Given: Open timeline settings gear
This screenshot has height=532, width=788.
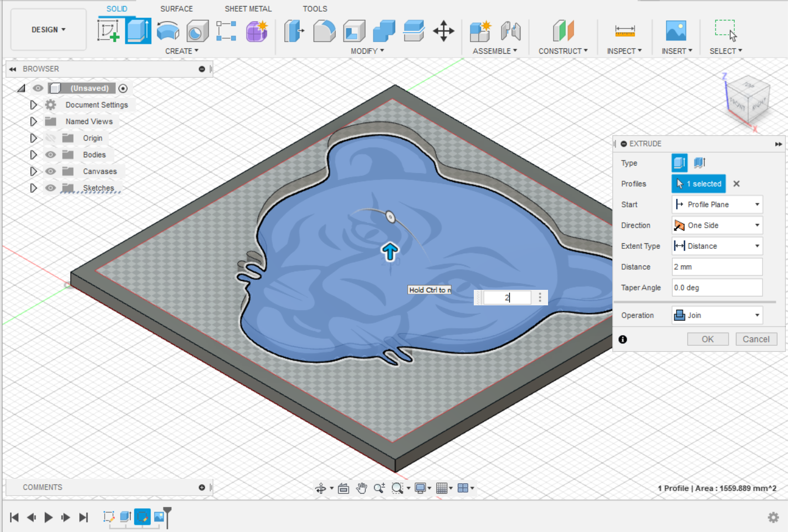Looking at the screenshot, I should (773, 517).
